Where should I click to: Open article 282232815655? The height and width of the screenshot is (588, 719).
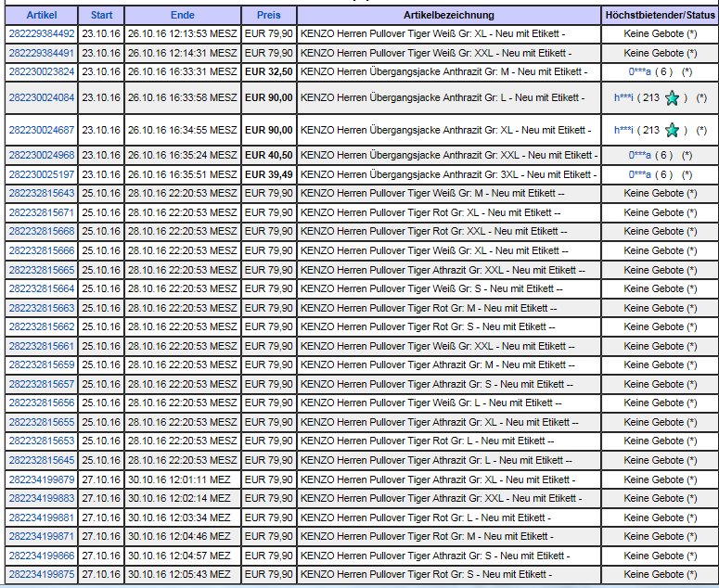coord(41,422)
